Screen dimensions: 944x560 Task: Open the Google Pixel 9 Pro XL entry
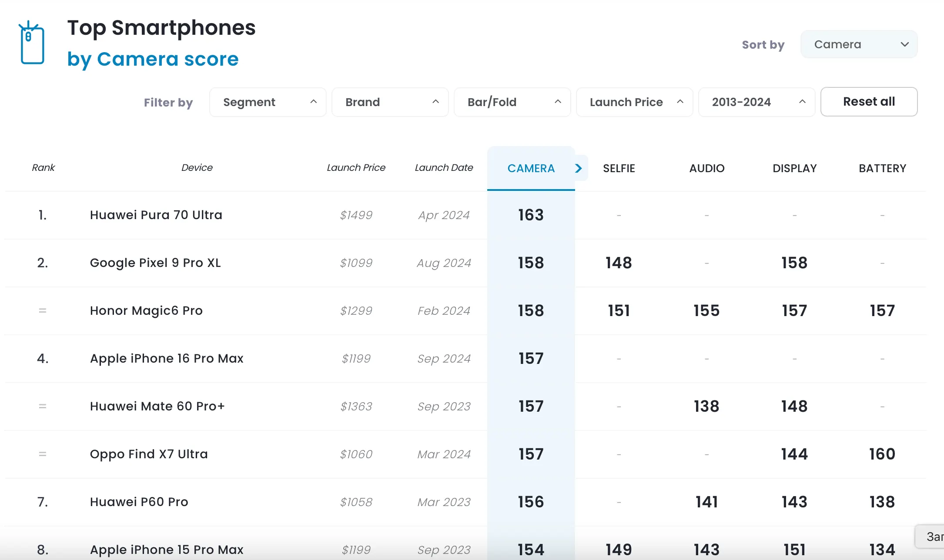(155, 263)
